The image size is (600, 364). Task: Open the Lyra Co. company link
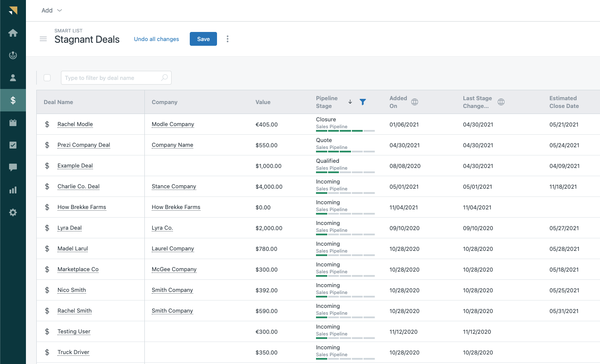pyautogui.click(x=162, y=228)
